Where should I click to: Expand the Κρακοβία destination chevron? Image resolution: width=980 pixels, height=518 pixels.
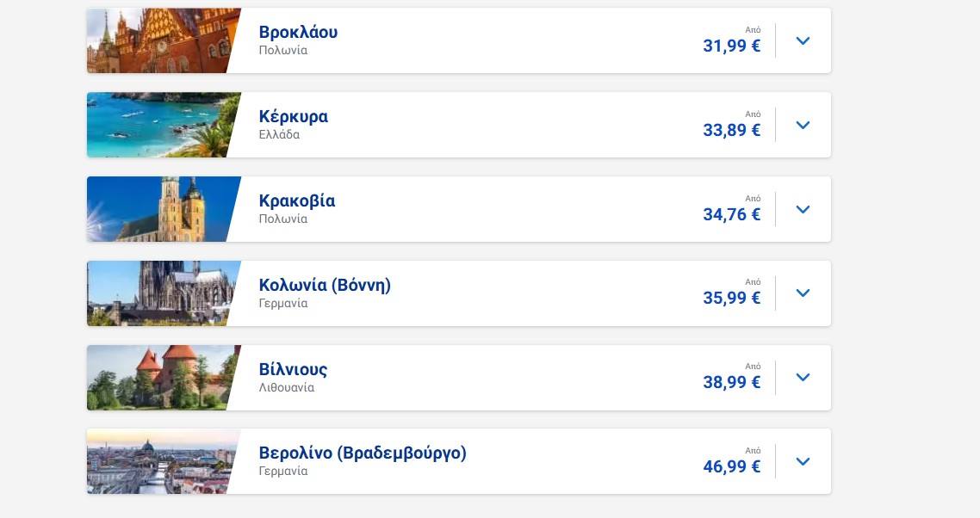tap(803, 209)
